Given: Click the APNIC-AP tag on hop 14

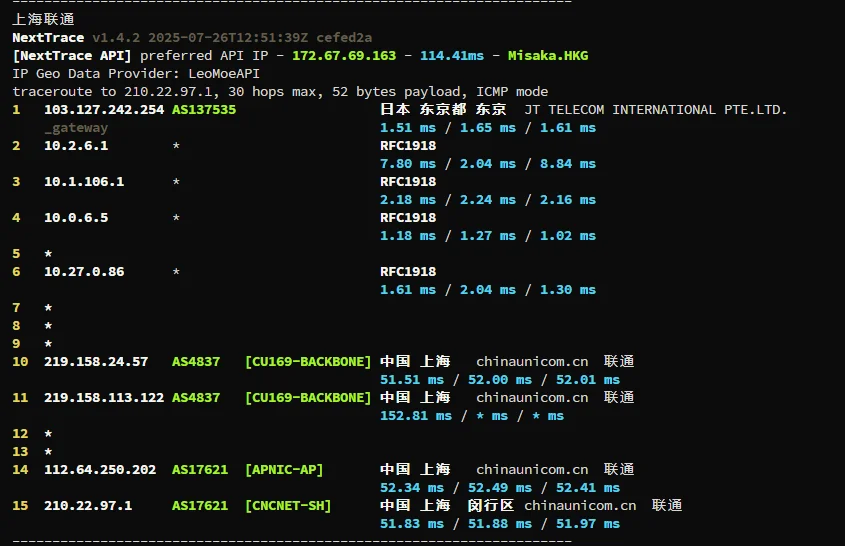Looking at the screenshot, I should click(284, 469).
